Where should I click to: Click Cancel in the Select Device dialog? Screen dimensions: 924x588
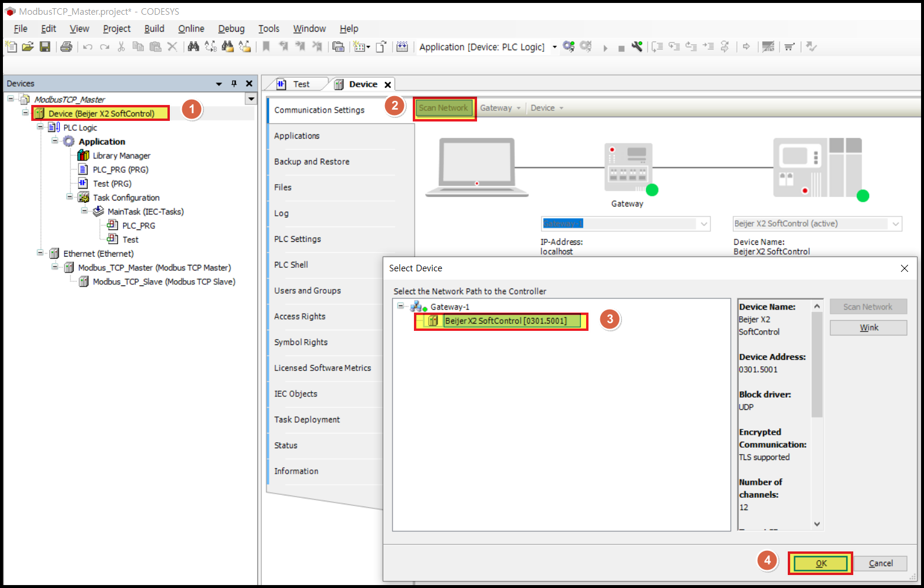880,563
